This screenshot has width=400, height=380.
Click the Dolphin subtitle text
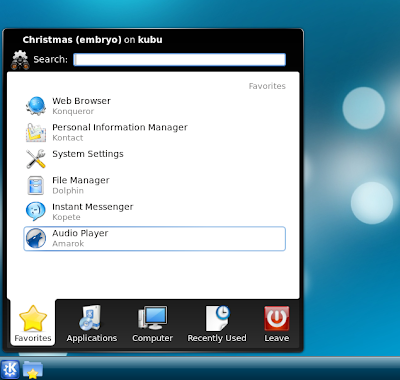[68, 191]
